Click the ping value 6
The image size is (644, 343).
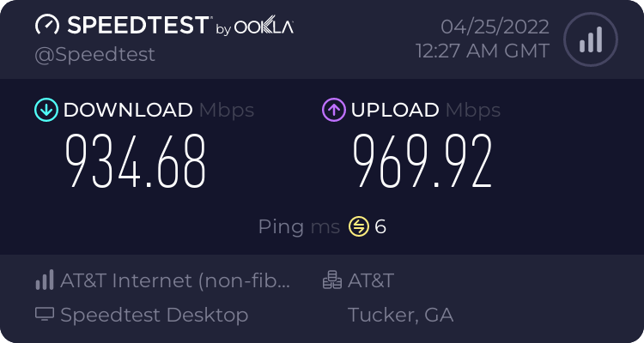point(380,226)
